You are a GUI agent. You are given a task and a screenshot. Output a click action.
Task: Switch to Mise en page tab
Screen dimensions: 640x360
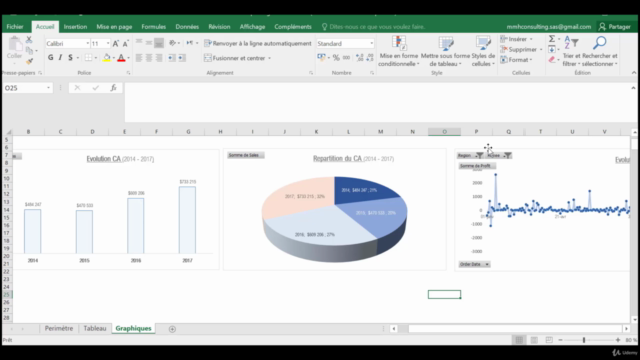point(114,27)
